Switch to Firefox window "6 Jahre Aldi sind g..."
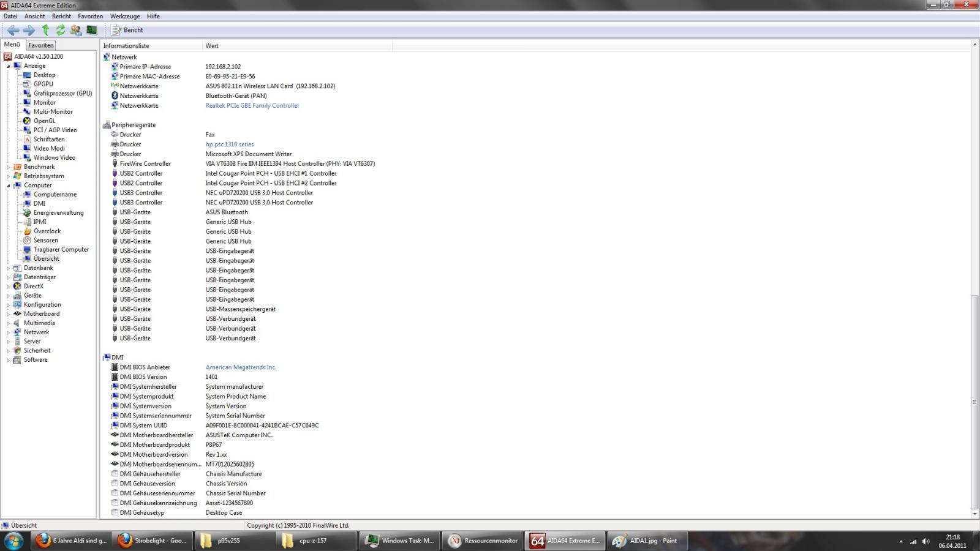 click(x=71, y=541)
